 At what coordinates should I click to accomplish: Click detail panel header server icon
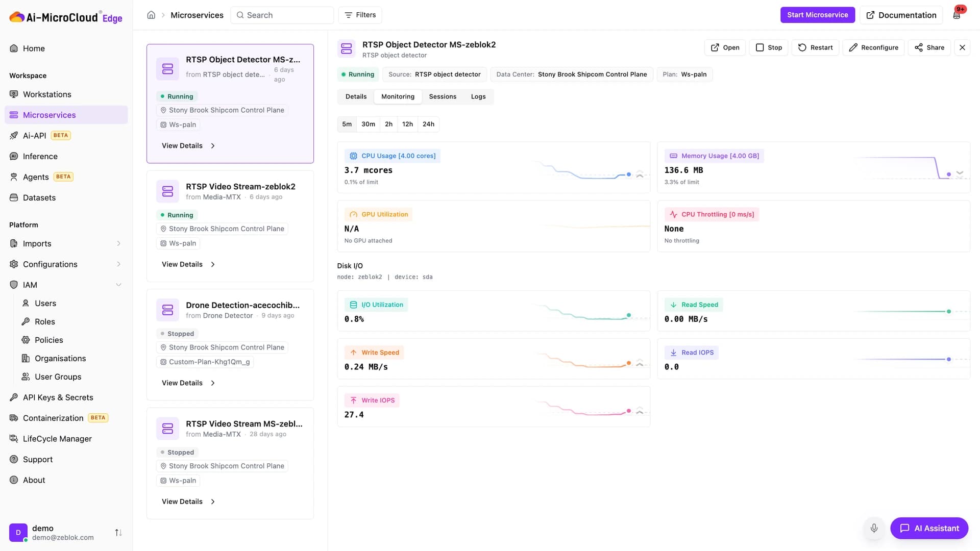(x=347, y=48)
